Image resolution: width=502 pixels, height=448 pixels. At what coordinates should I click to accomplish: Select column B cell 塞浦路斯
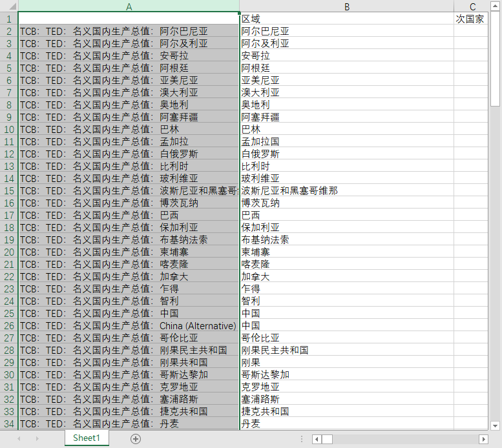pyautogui.click(x=347, y=399)
